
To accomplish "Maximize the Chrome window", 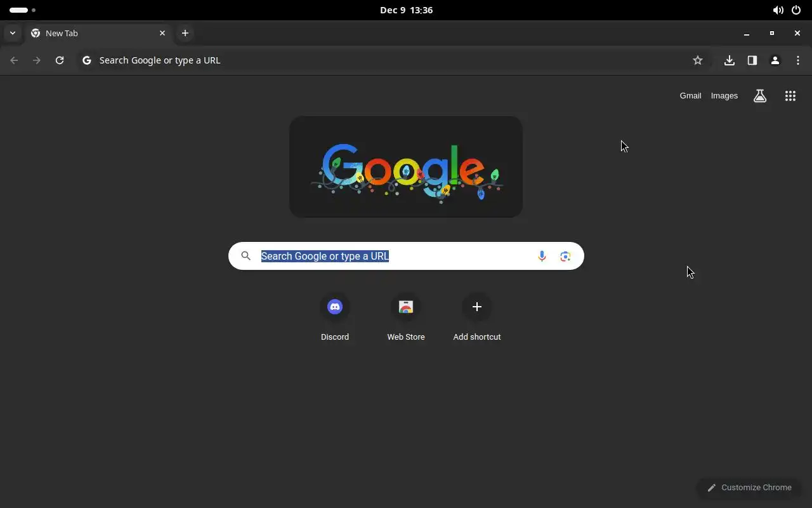I will (772, 33).
